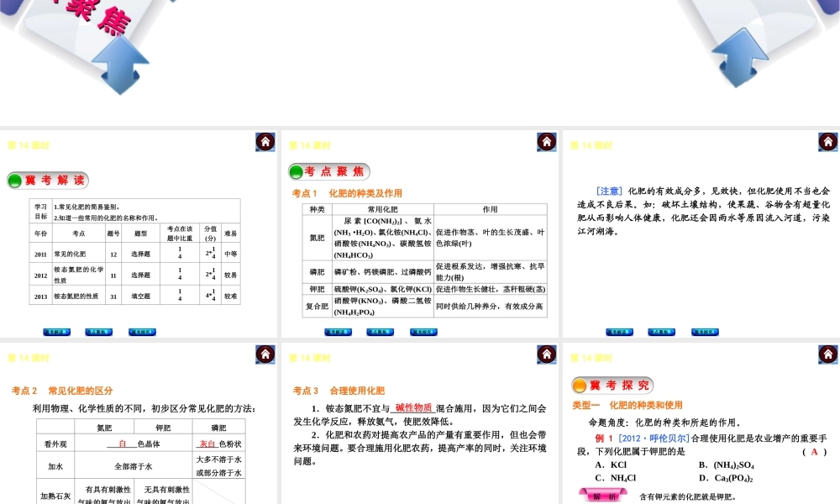Open the 冀考解读 exam table slide thumbnail
Viewport: 840px width, 504px height.
tap(139, 234)
